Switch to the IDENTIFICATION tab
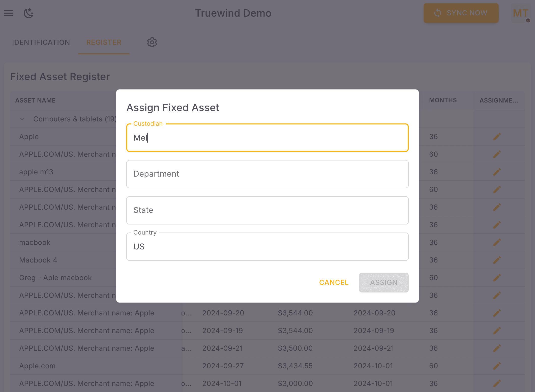 (41, 42)
